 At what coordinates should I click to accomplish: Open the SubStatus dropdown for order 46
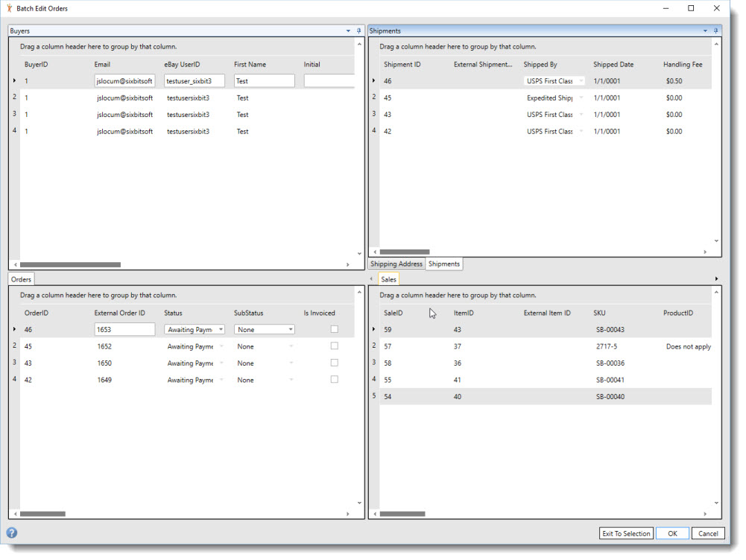(x=290, y=329)
